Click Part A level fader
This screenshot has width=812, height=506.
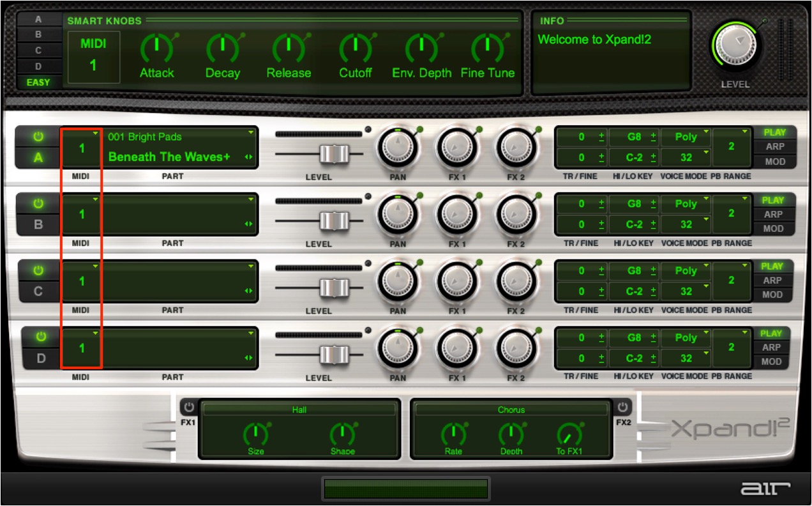coord(334,154)
